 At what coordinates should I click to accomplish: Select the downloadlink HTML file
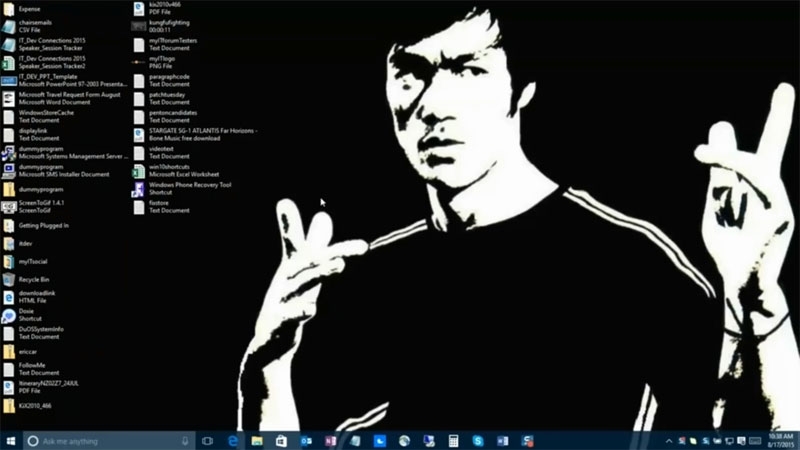tap(29, 297)
